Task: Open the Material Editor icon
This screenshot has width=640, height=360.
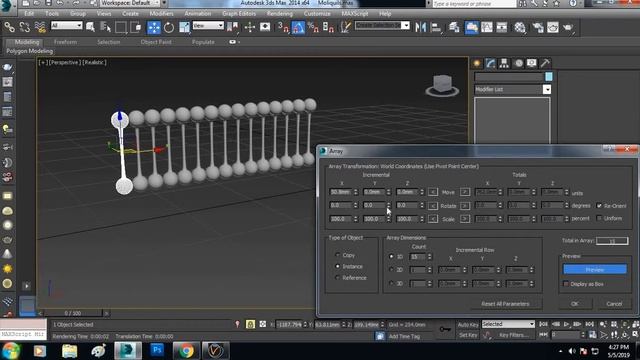Action: click(520, 27)
